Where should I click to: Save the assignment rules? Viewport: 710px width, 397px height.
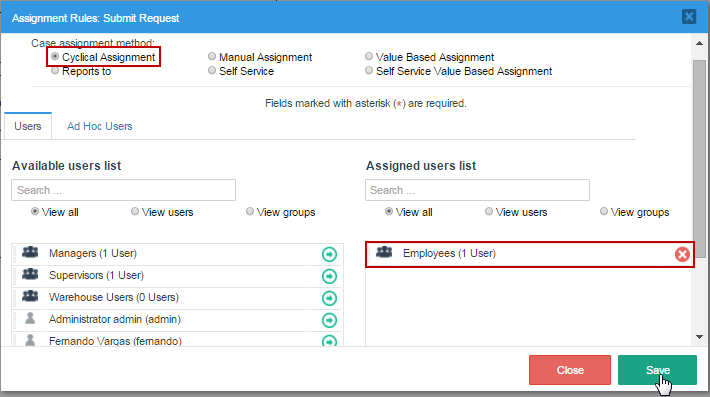[x=657, y=370]
